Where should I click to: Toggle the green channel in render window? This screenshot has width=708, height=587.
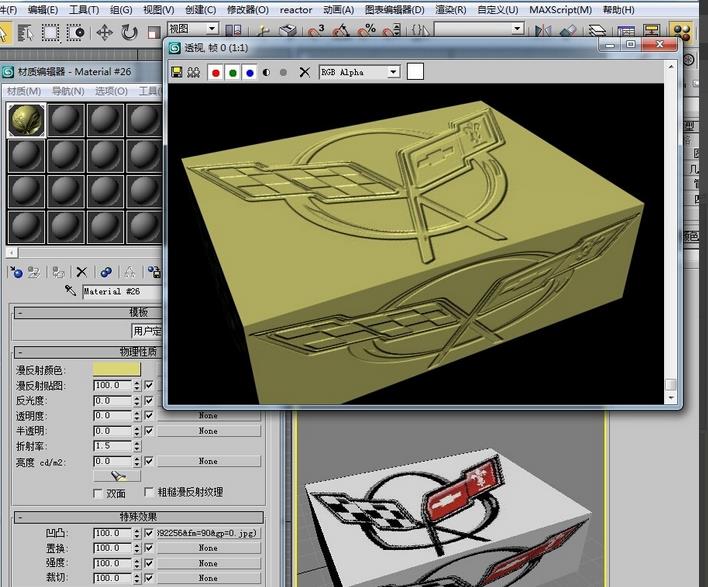tap(233, 72)
